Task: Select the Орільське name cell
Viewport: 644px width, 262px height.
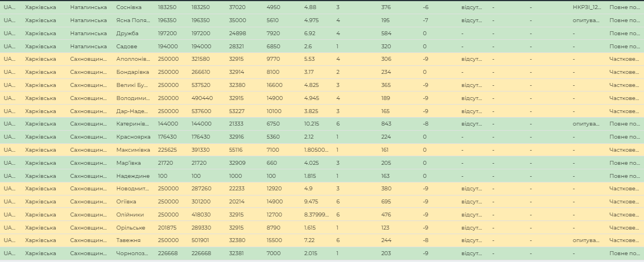Action: click(x=130, y=227)
